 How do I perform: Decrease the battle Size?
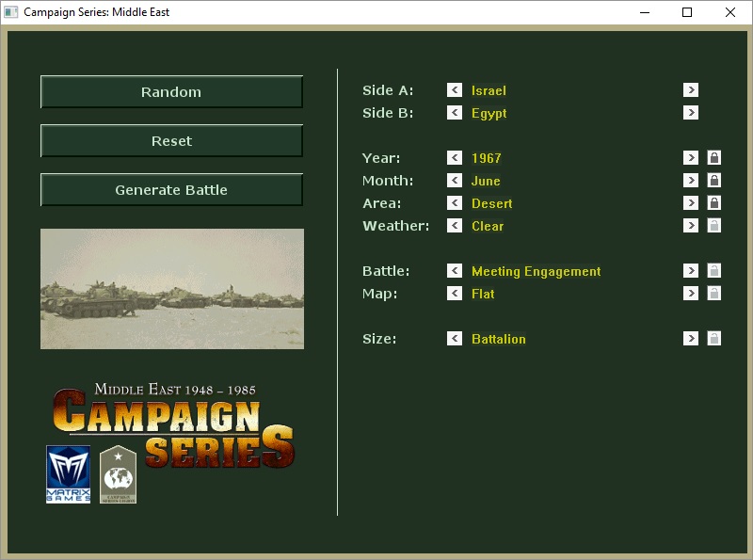455,338
